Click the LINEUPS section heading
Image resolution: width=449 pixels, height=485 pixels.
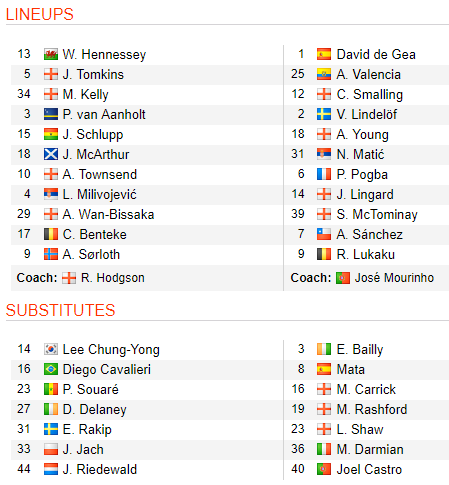[x=40, y=14]
